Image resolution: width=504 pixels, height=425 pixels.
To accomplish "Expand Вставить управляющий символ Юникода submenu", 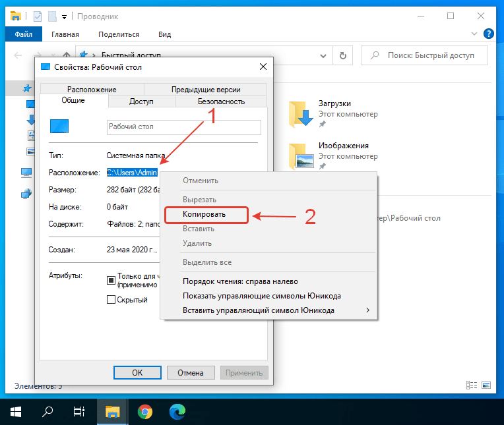I will pos(268,310).
